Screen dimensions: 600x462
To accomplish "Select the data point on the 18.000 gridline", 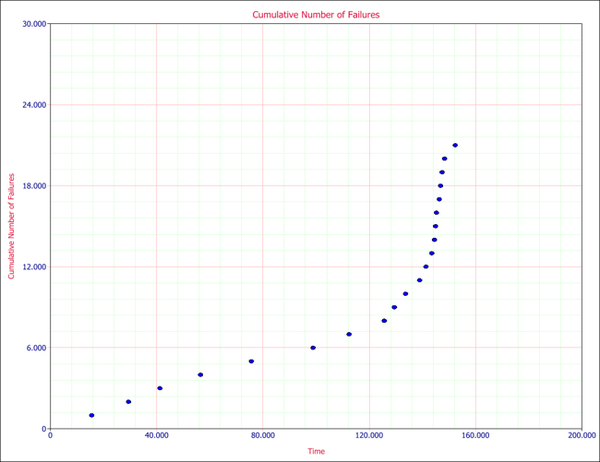I will pyautogui.click(x=440, y=186).
